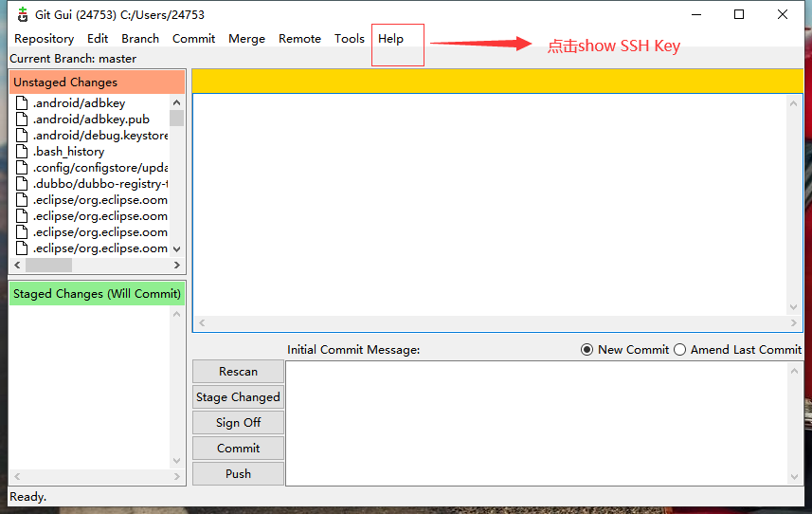Select the .android/adbkey file entry
812x514 pixels.
coord(80,103)
